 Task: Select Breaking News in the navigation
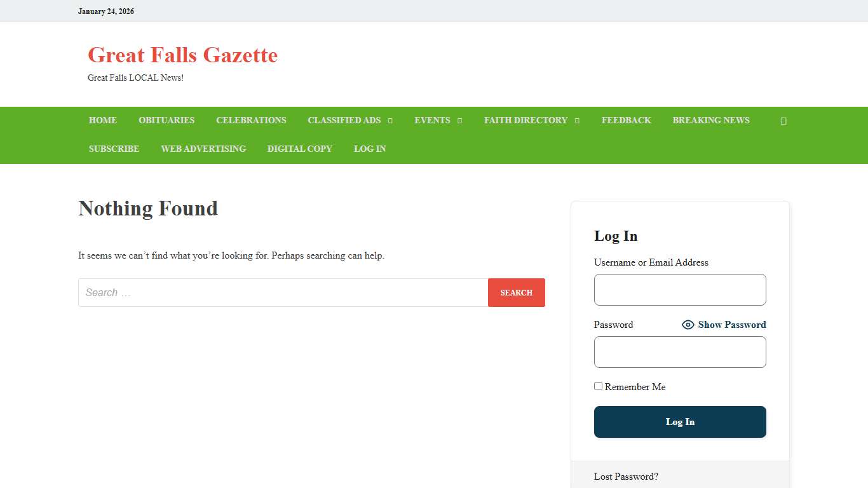click(x=711, y=120)
